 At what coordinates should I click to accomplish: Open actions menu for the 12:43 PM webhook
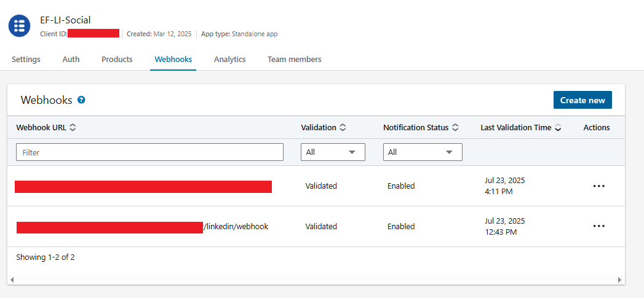click(x=598, y=226)
